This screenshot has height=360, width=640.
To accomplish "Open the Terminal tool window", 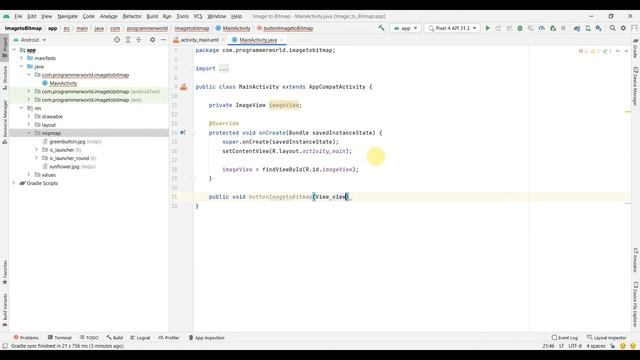I will (x=60, y=338).
